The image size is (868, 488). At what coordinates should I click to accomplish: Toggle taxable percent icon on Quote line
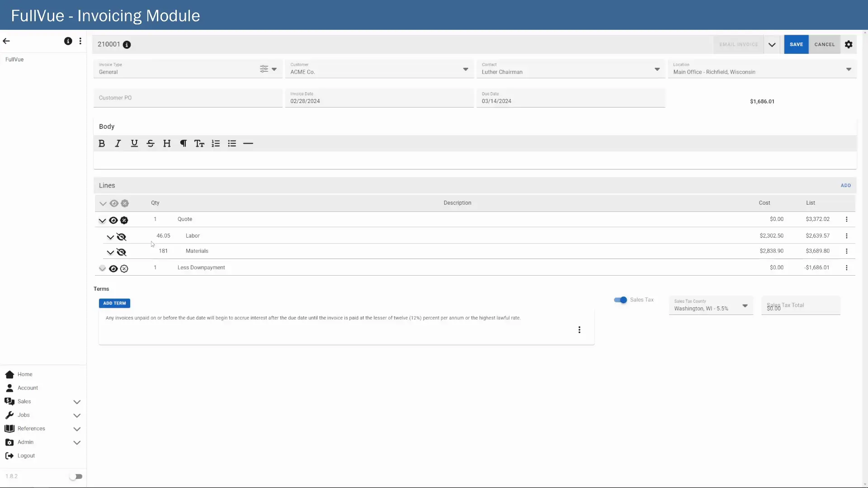pos(124,221)
